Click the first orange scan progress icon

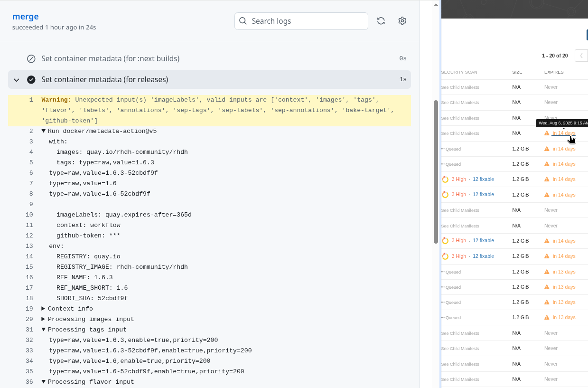tap(445, 180)
